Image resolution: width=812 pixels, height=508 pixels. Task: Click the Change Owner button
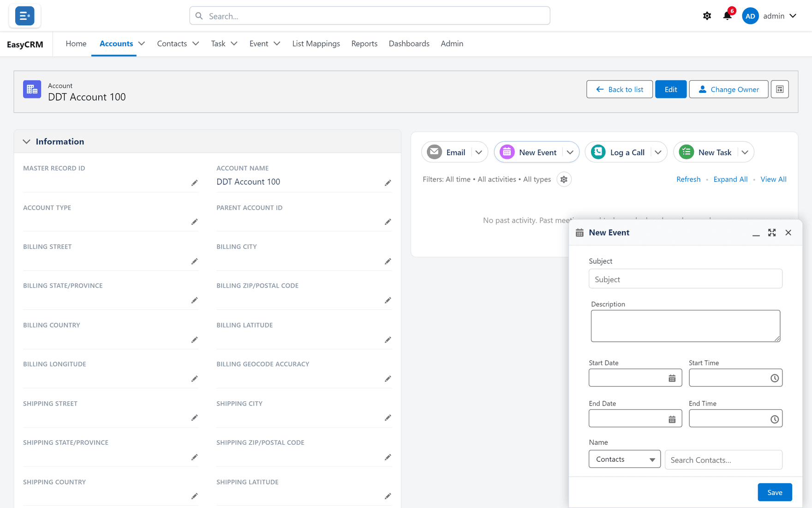pos(728,89)
